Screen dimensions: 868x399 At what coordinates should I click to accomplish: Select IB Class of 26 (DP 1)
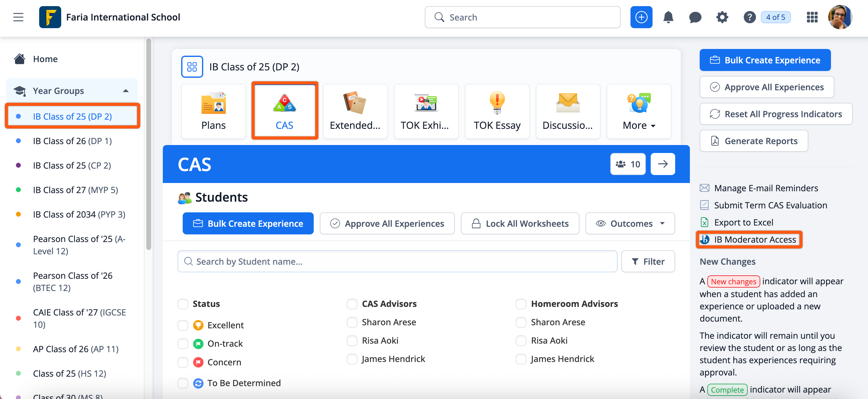[x=72, y=141]
